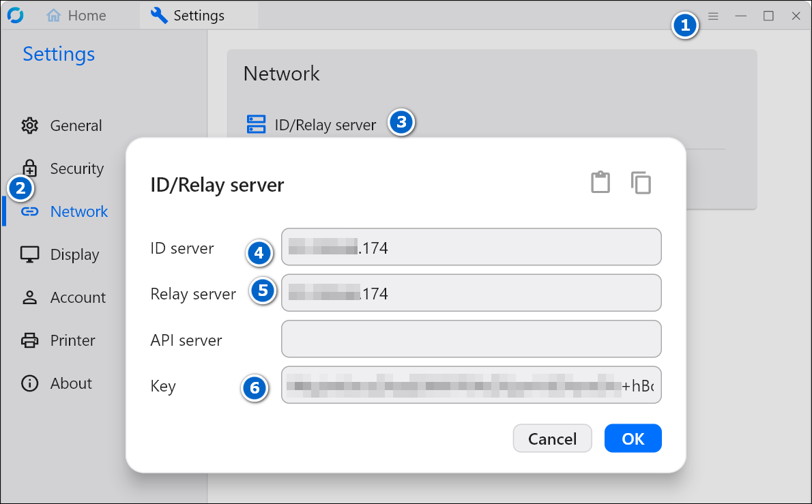Click inside the API server field
This screenshot has width=812, height=504.
(471, 339)
